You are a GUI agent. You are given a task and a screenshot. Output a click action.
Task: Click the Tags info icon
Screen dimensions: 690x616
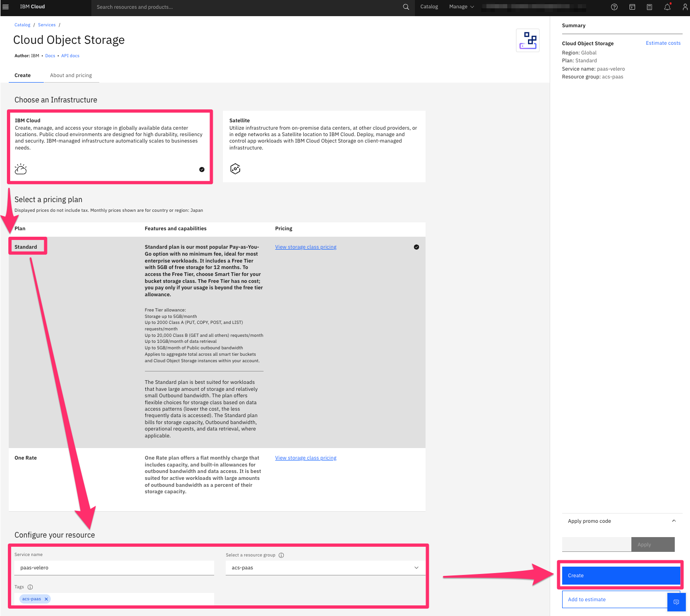click(x=30, y=587)
